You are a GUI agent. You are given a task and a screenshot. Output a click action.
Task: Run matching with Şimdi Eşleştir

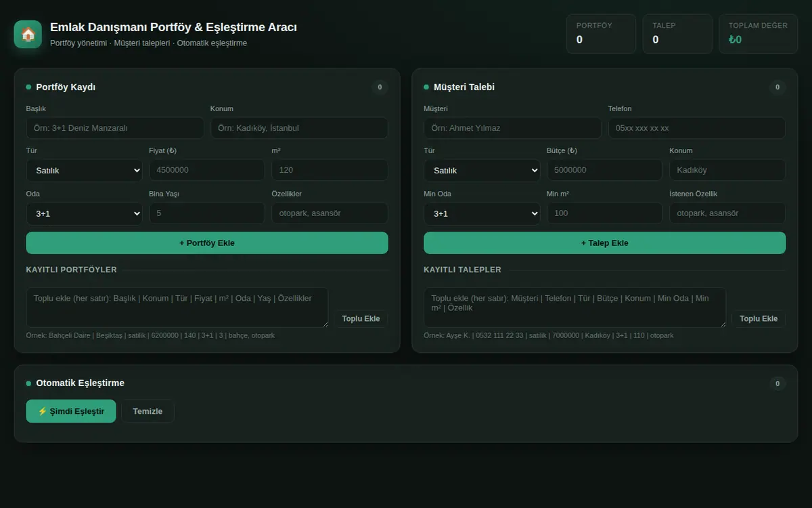(71, 411)
